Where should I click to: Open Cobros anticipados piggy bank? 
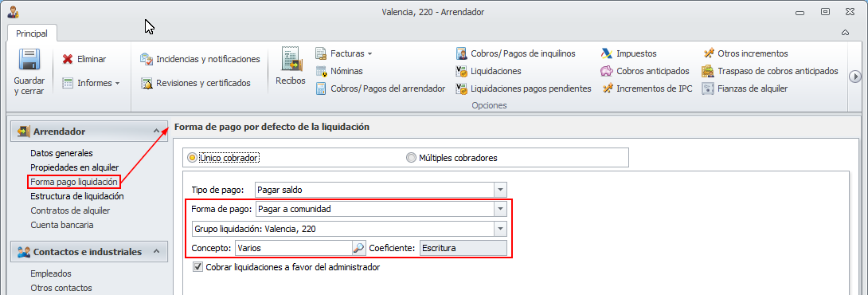(x=607, y=71)
